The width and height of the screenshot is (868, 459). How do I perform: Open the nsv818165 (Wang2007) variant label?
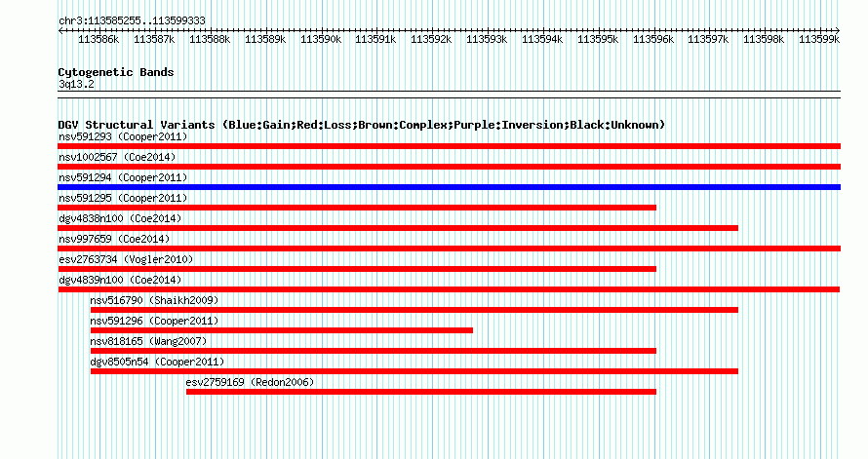148,341
